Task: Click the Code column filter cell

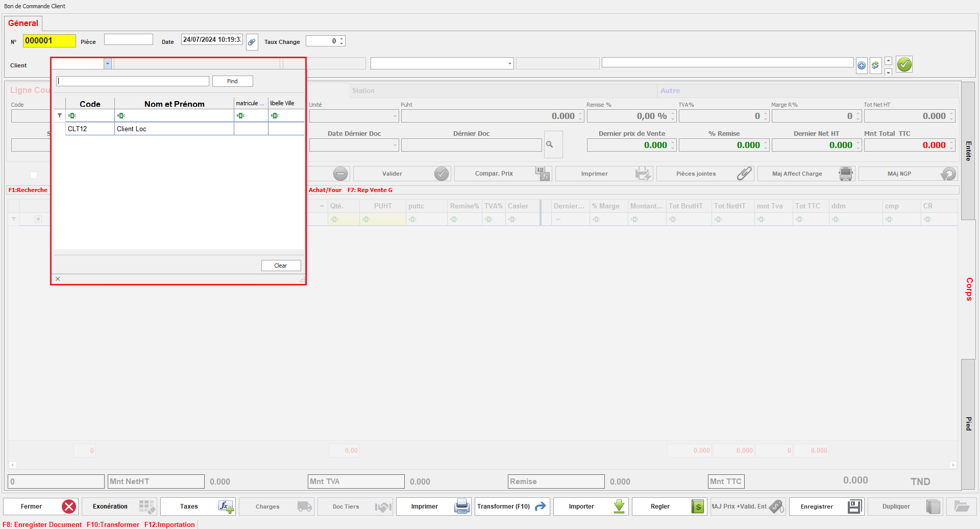Action: click(x=90, y=115)
